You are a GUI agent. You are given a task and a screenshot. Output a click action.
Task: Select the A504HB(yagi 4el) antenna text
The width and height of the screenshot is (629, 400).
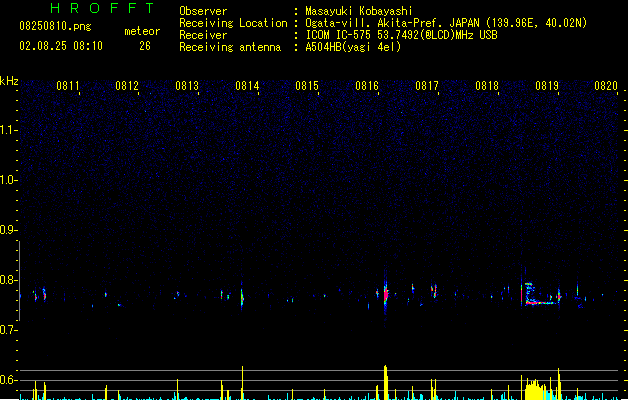(x=353, y=47)
